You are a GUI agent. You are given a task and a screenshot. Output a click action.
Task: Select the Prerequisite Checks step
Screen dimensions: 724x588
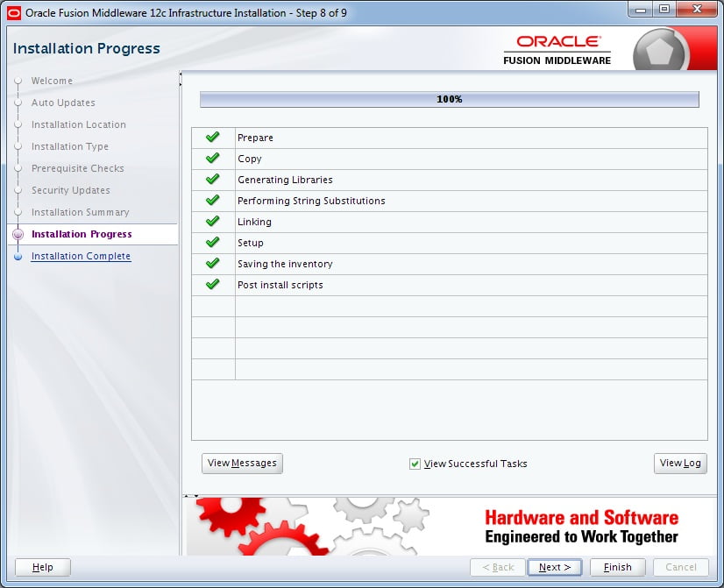point(77,168)
